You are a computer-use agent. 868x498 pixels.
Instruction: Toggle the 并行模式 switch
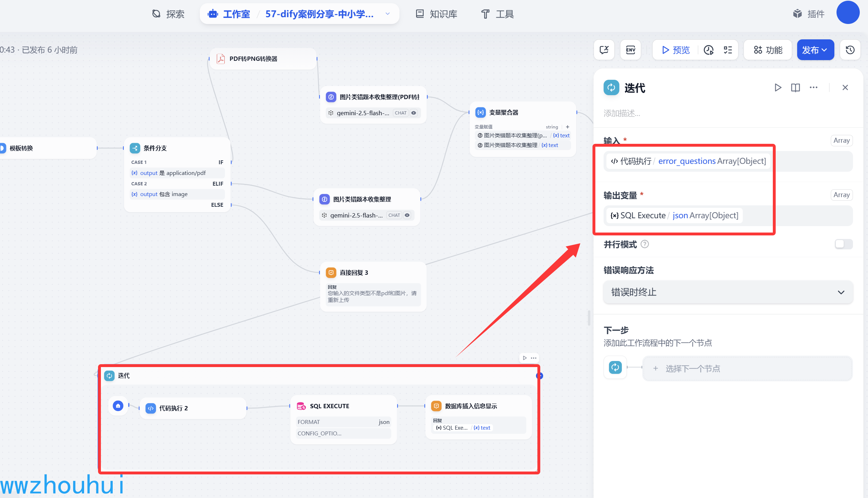coord(843,244)
